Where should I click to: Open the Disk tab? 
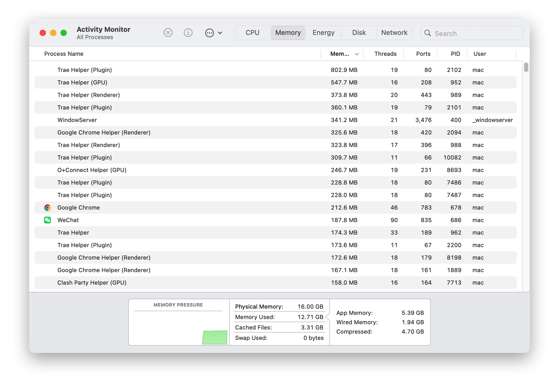coord(359,33)
